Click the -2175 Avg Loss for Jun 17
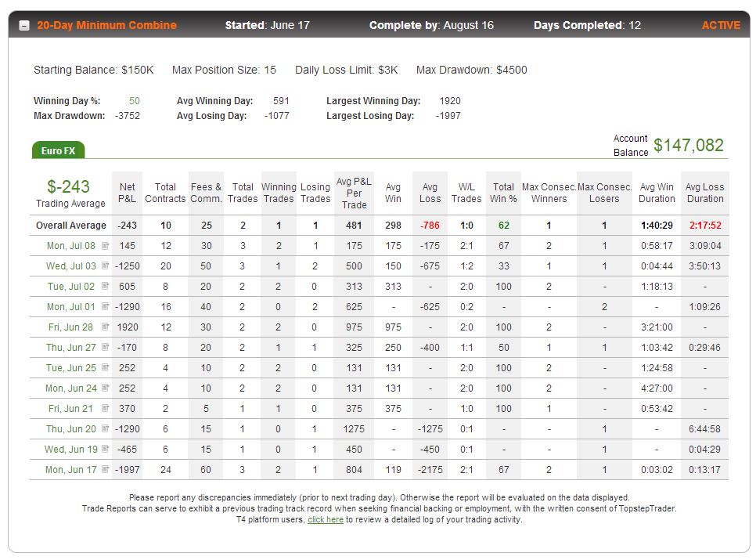 430,469
